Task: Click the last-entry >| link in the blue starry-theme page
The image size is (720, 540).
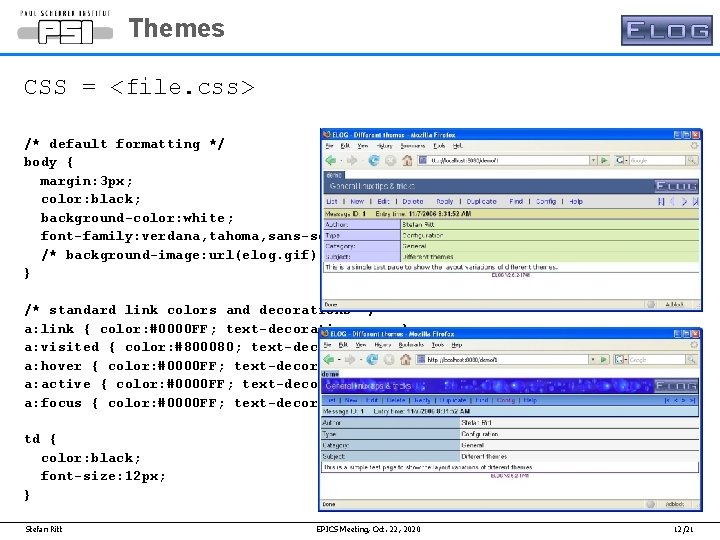Action: pyautogui.click(x=693, y=400)
